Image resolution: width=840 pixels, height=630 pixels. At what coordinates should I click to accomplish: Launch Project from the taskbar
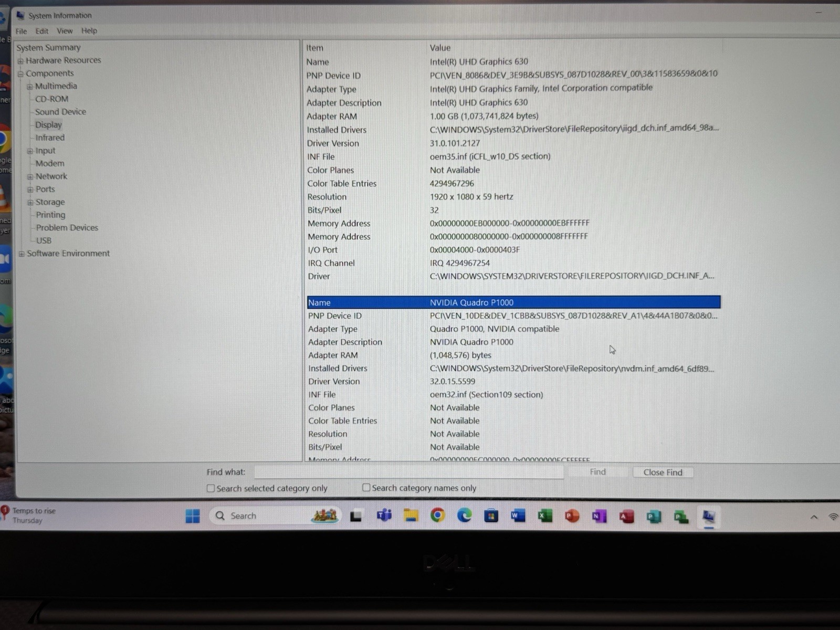click(x=681, y=517)
